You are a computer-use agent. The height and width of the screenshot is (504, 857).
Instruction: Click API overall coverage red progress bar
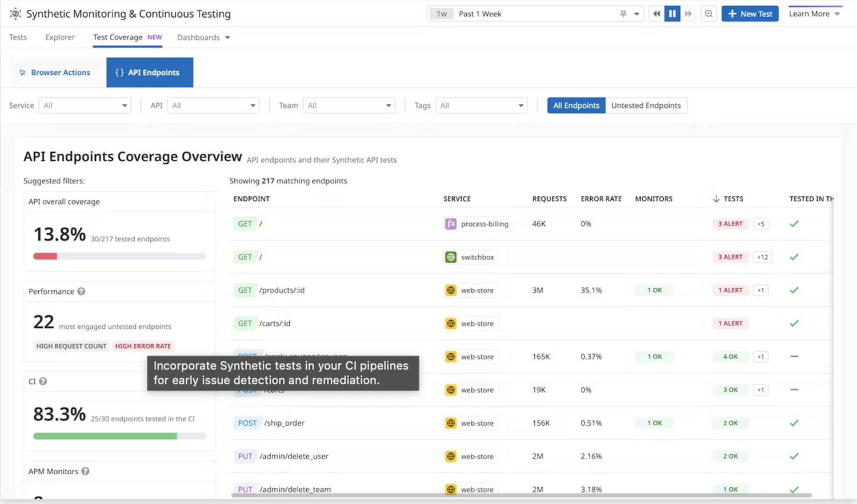pos(45,256)
